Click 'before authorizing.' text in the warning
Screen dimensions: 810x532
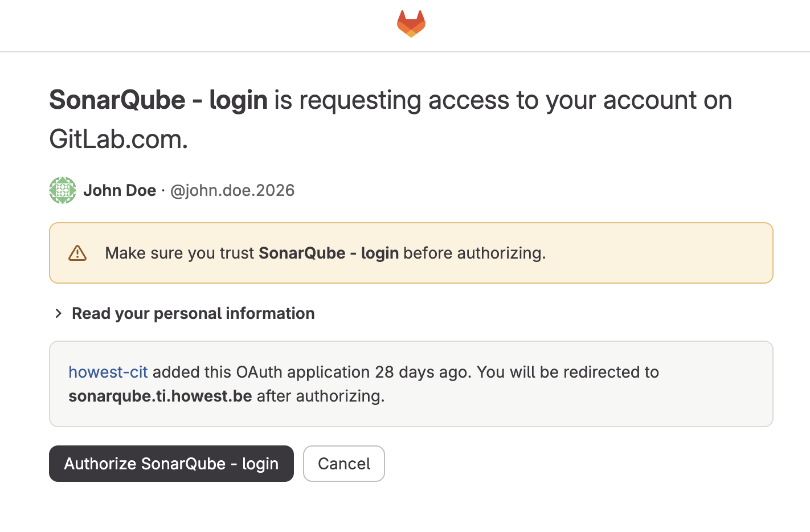(474, 253)
